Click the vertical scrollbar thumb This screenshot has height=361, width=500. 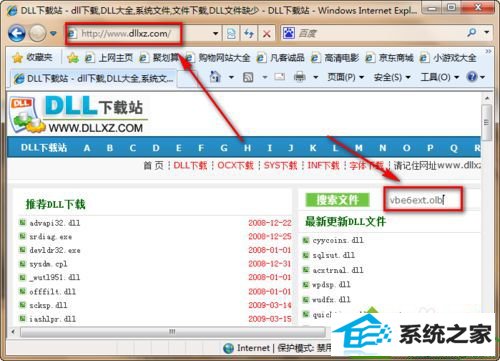[x=487, y=122]
